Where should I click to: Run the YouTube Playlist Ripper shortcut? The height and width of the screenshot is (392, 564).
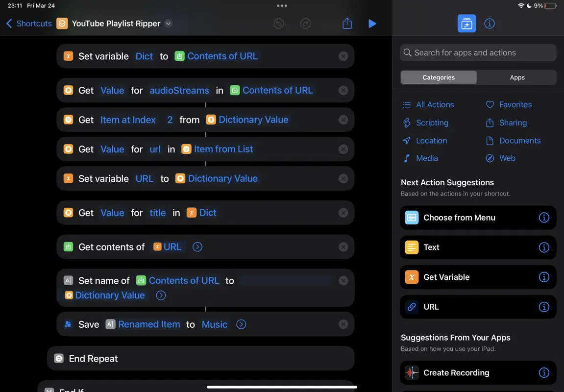pos(372,23)
